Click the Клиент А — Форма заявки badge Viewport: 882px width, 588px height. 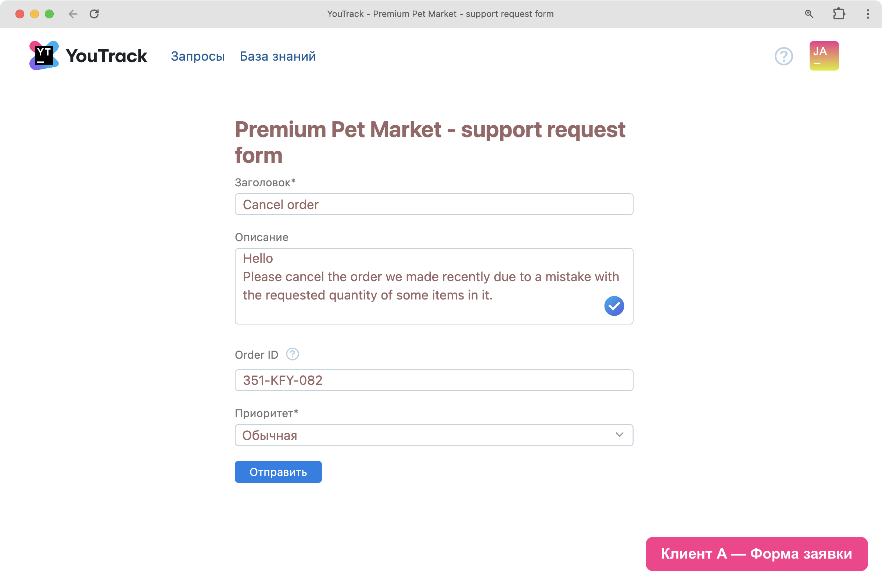[x=756, y=553]
